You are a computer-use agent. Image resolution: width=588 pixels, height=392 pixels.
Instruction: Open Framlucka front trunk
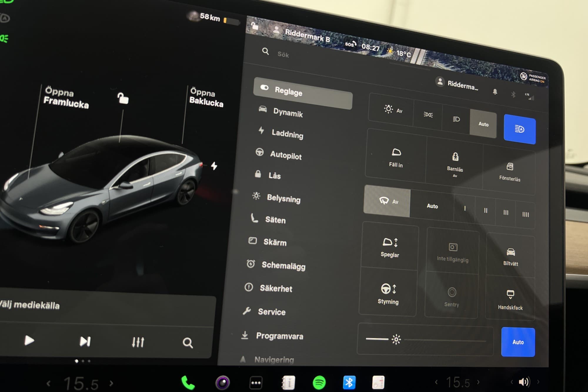(66, 97)
